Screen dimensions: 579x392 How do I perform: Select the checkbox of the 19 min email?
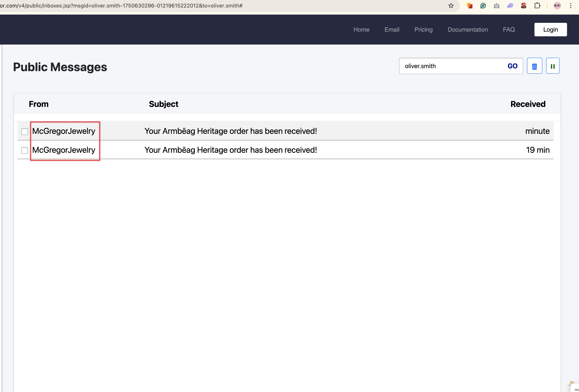pyautogui.click(x=25, y=150)
